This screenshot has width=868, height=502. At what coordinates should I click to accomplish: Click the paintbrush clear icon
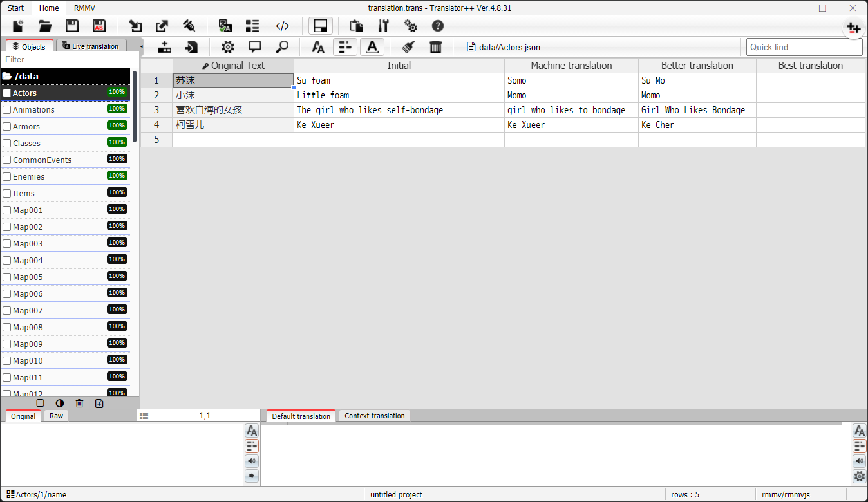(x=408, y=47)
